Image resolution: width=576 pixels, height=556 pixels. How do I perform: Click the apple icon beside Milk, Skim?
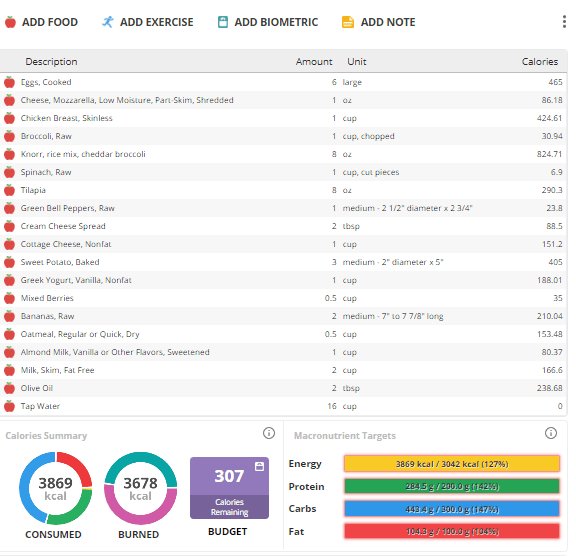pyautogui.click(x=10, y=370)
